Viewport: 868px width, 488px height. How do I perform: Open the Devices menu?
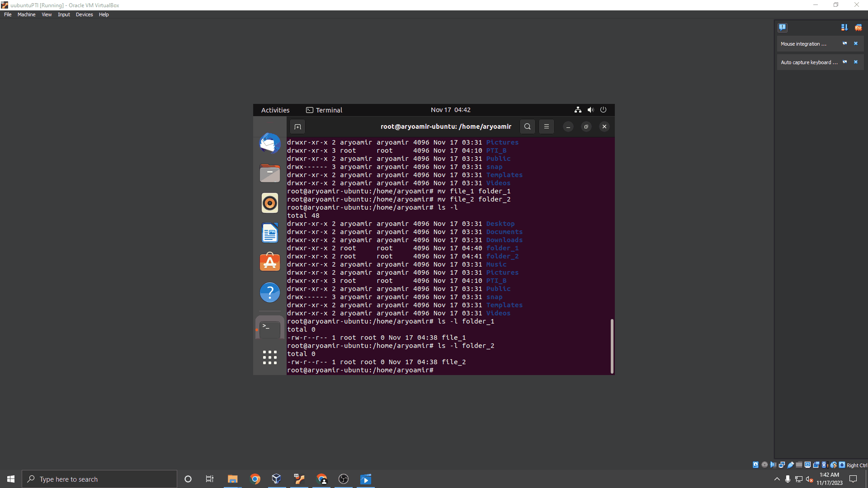[x=84, y=14]
